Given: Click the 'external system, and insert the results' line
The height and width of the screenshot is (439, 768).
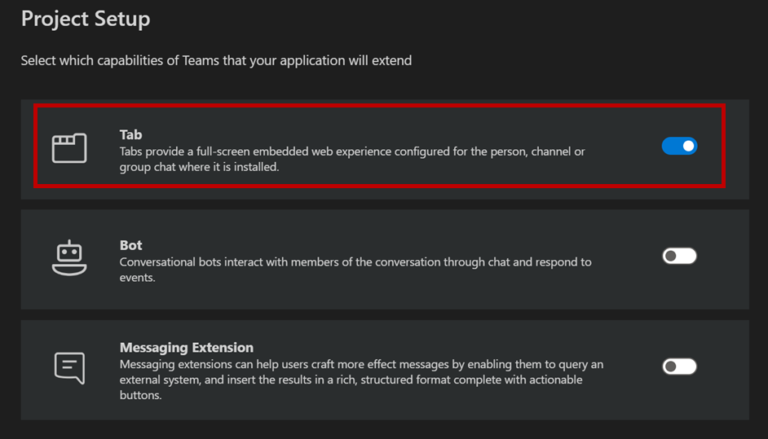Looking at the screenshot, I should (x=351, y=380).
